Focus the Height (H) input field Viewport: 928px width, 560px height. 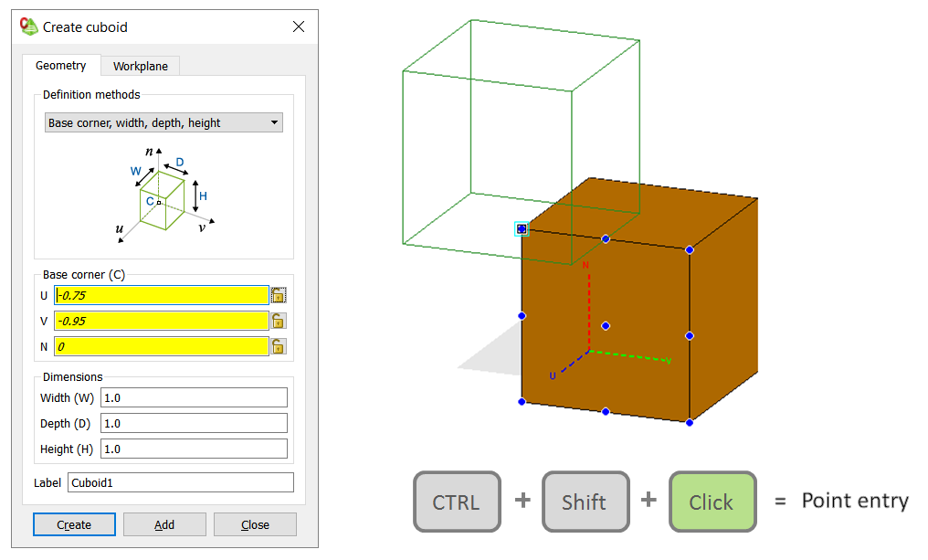click(194, 449)
